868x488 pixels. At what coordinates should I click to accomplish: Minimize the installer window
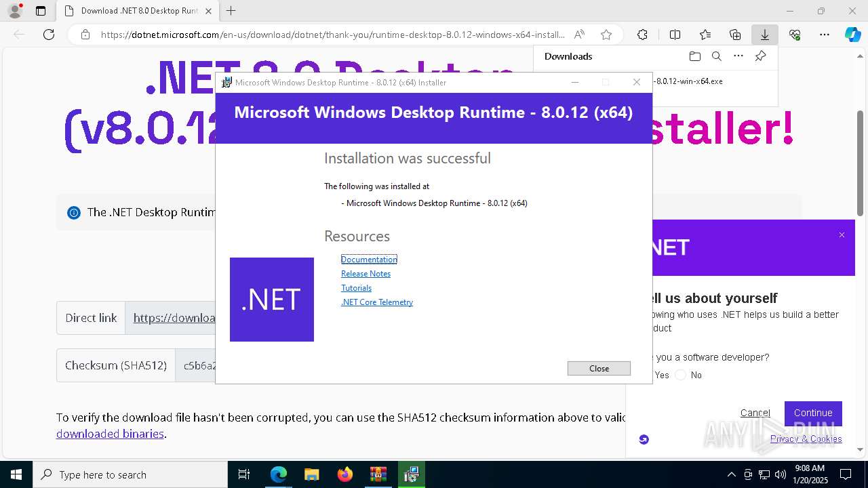575,82
